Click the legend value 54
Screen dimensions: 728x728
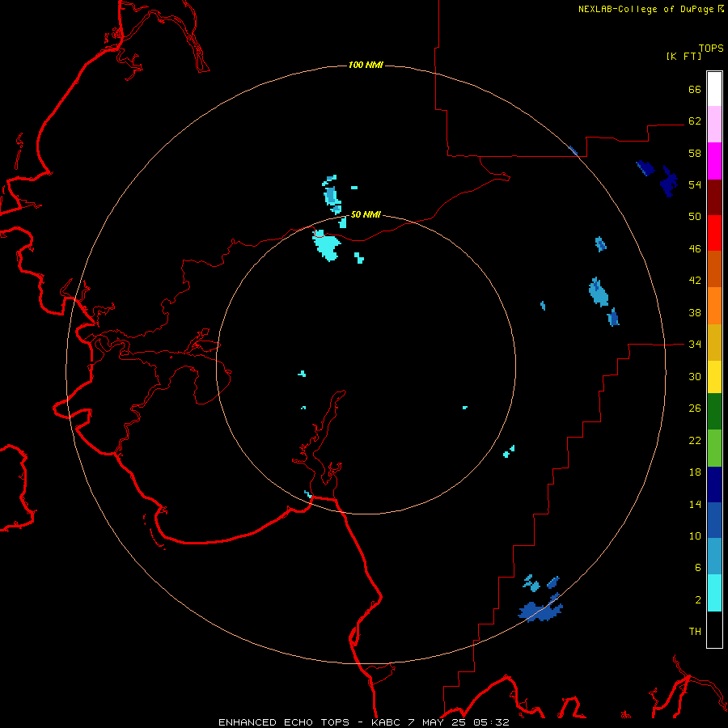click(x=695, y=184)
